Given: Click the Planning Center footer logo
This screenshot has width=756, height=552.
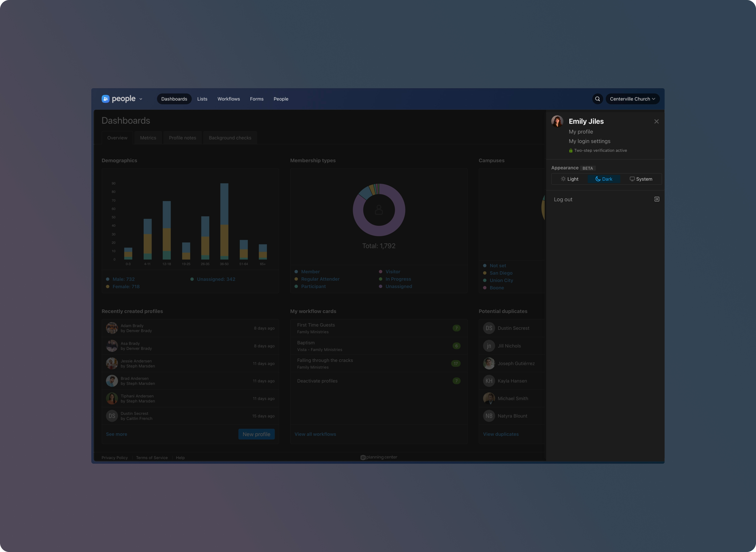Looking at the screenshot, I should (x=379, y=457).
